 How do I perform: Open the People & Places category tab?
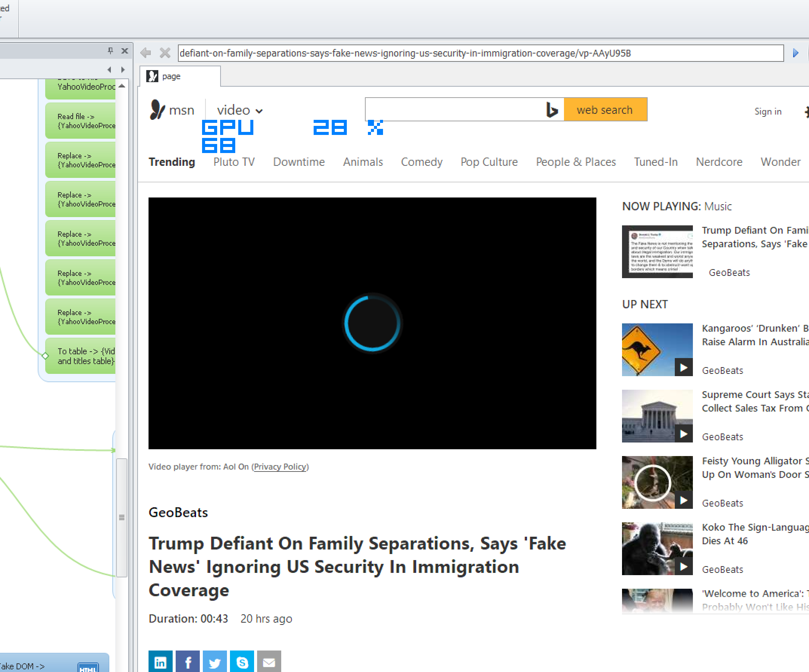click(576, 162)
